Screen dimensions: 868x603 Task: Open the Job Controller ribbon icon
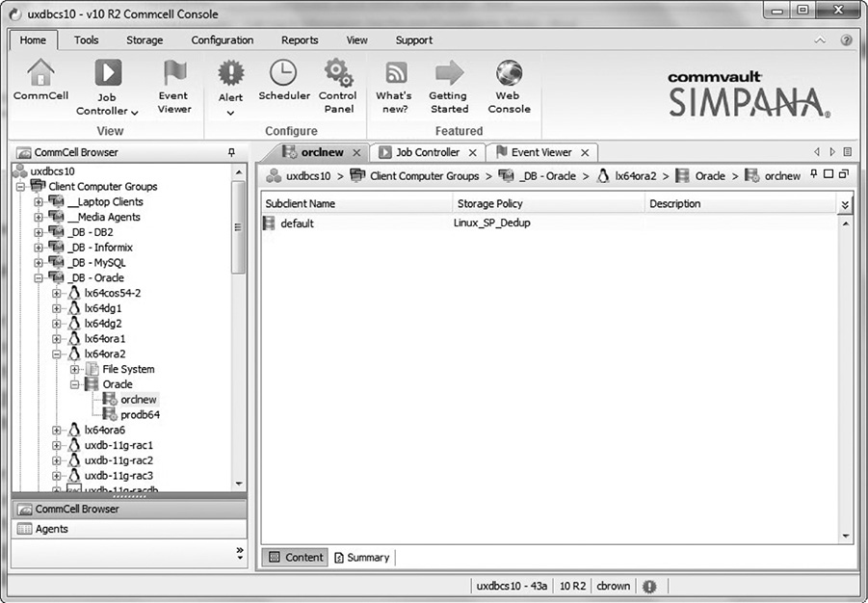pyautogui.click(x=108, y=72)
